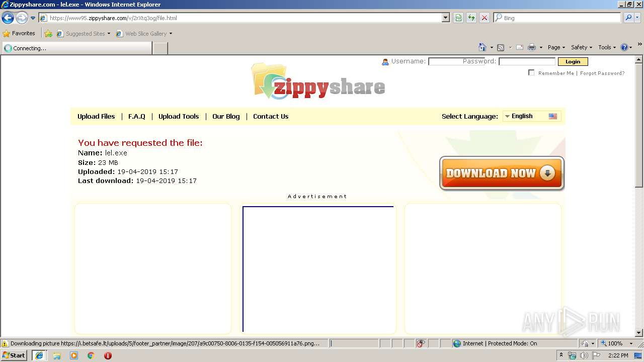This screenshot has height=362, width=644.
Task: Open the English language dropdown
Action: point(532,116)
